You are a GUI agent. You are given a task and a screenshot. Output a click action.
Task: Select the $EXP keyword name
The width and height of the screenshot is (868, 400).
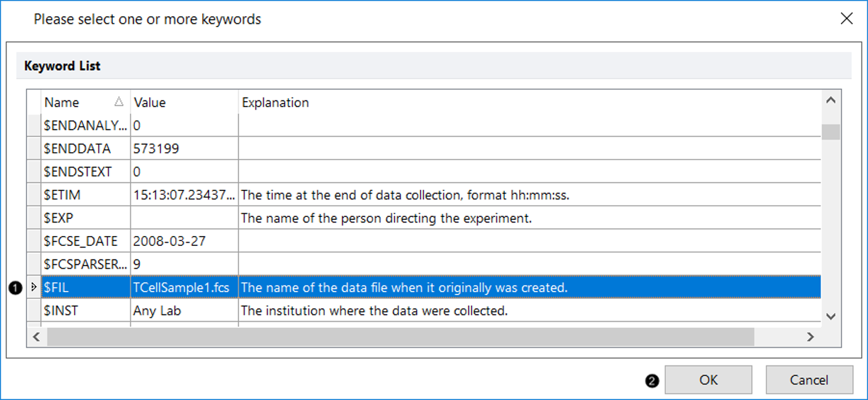point(59,218)
